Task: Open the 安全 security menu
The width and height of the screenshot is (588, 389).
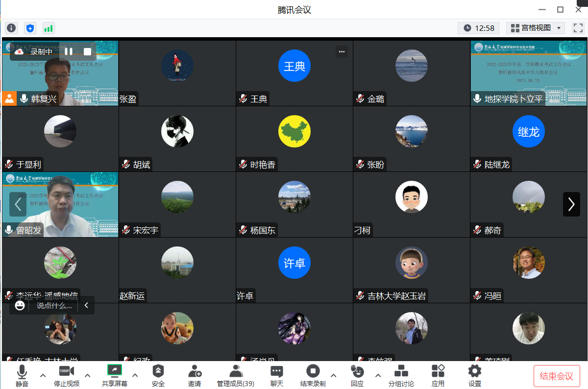Action: 158,375
